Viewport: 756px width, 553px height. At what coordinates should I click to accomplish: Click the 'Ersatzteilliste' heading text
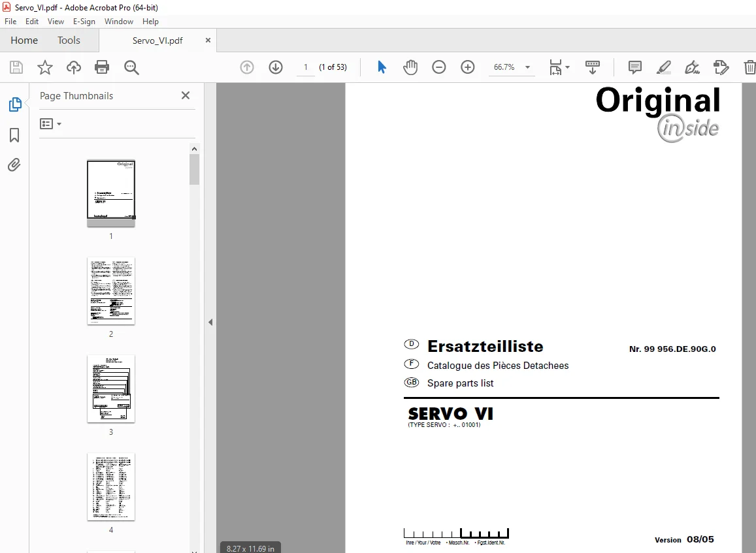485,346
